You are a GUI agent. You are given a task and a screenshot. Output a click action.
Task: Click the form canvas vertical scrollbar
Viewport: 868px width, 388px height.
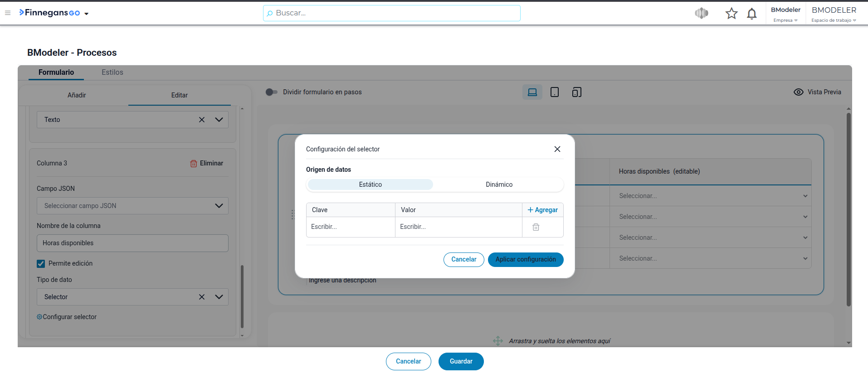(x=848, y=209)
